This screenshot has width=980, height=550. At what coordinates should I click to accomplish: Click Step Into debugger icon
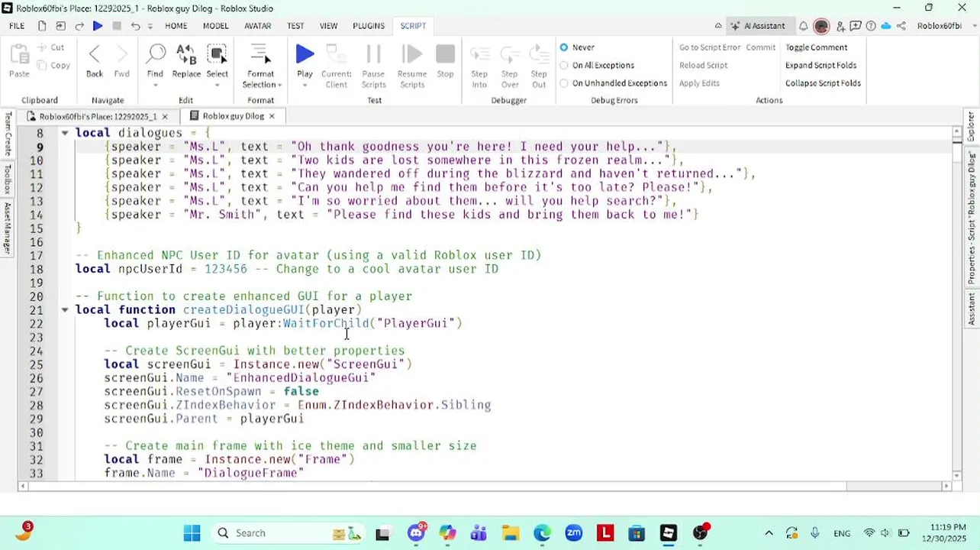pos(479,53)
